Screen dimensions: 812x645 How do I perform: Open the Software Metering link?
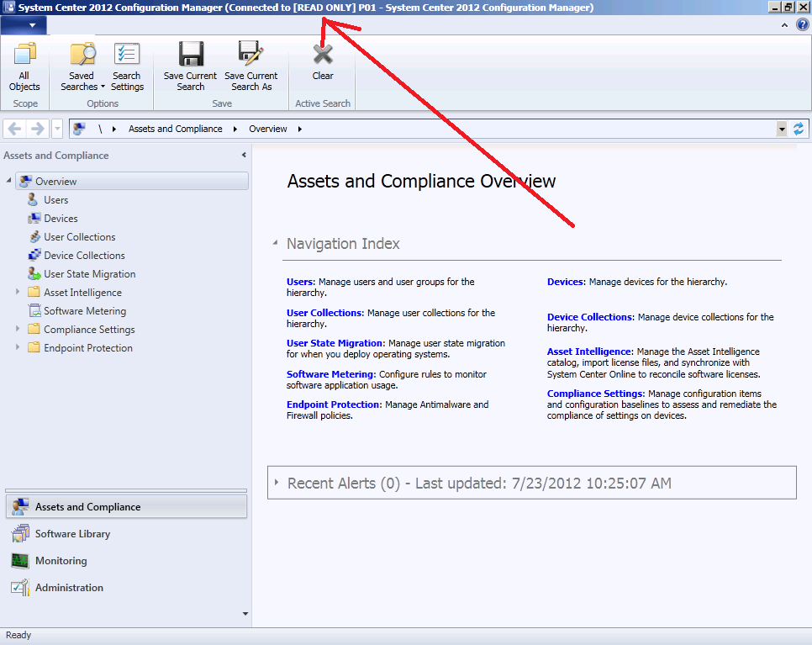[330, 374]
